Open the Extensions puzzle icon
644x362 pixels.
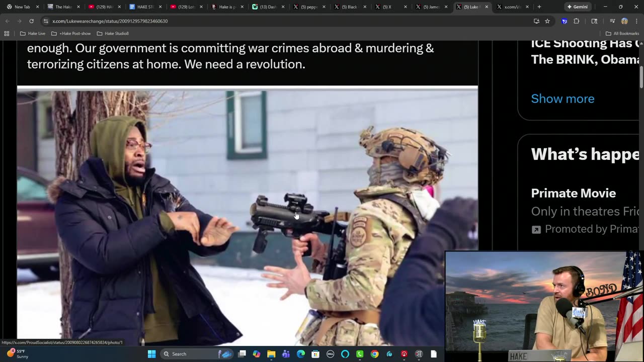[x=577, y=21]
